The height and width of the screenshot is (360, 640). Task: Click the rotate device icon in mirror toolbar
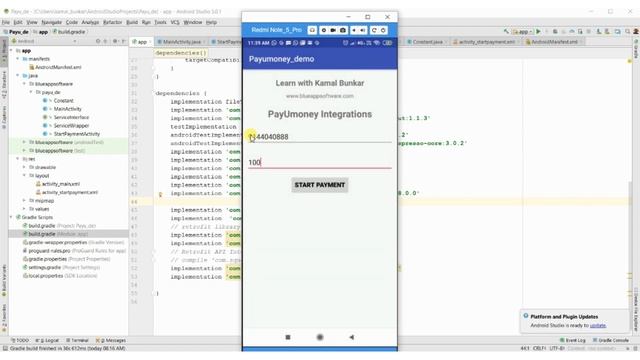click(373, 30)
